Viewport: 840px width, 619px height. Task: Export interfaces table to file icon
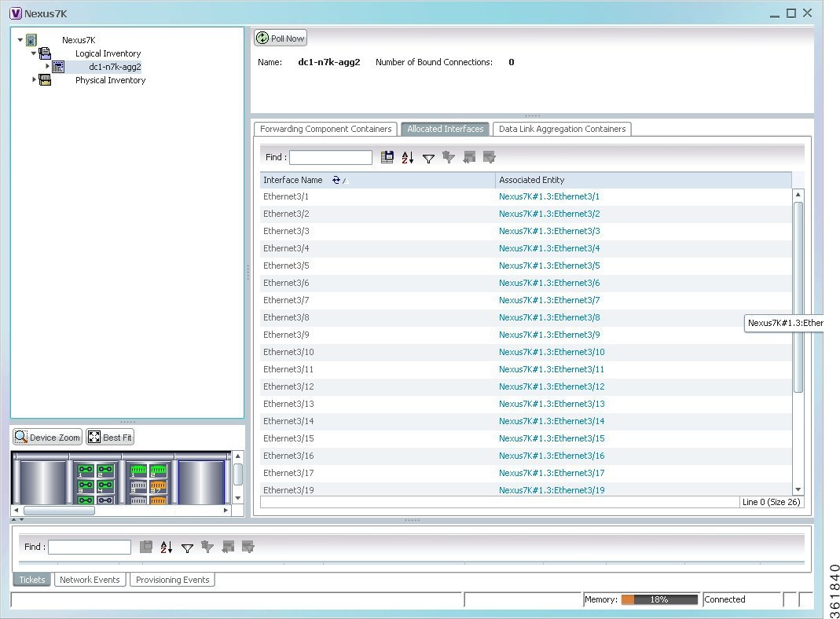(x=387, y=157)
